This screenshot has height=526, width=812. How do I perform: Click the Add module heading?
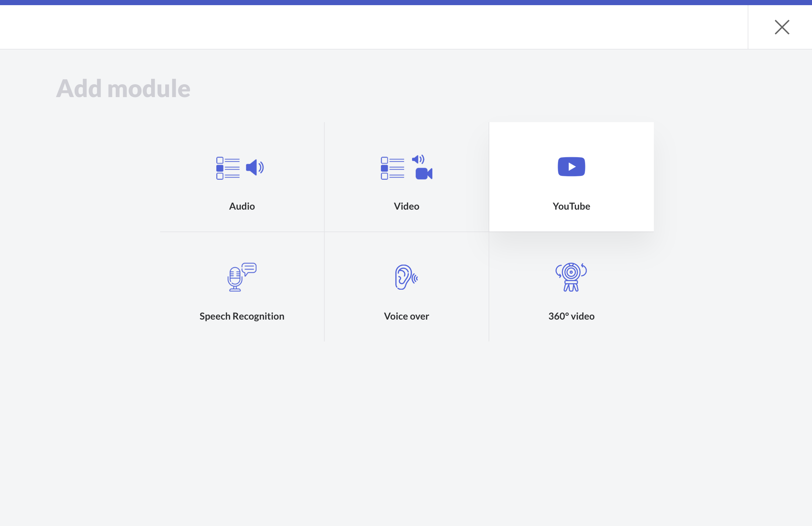click(x=123, y=88)
